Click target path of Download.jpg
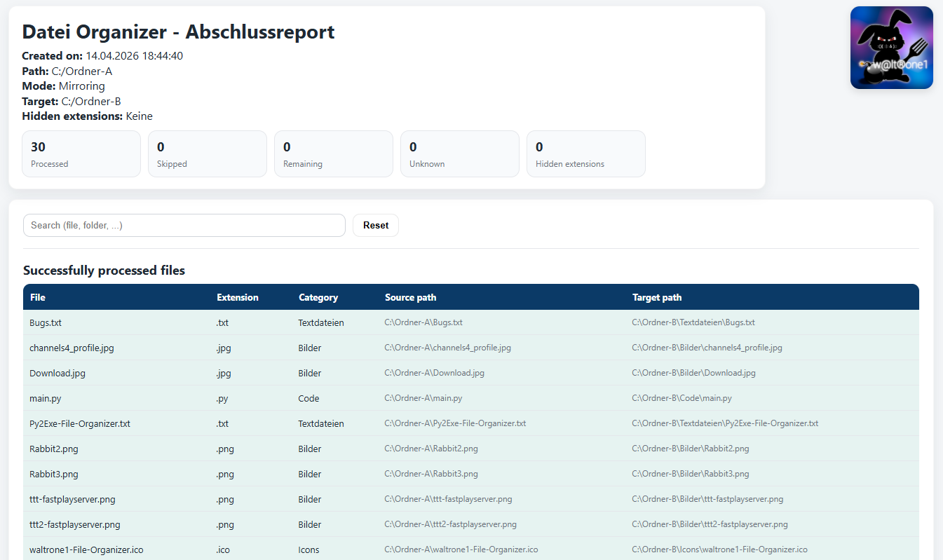This screenshot has width=943, height=560. (693, 374)
